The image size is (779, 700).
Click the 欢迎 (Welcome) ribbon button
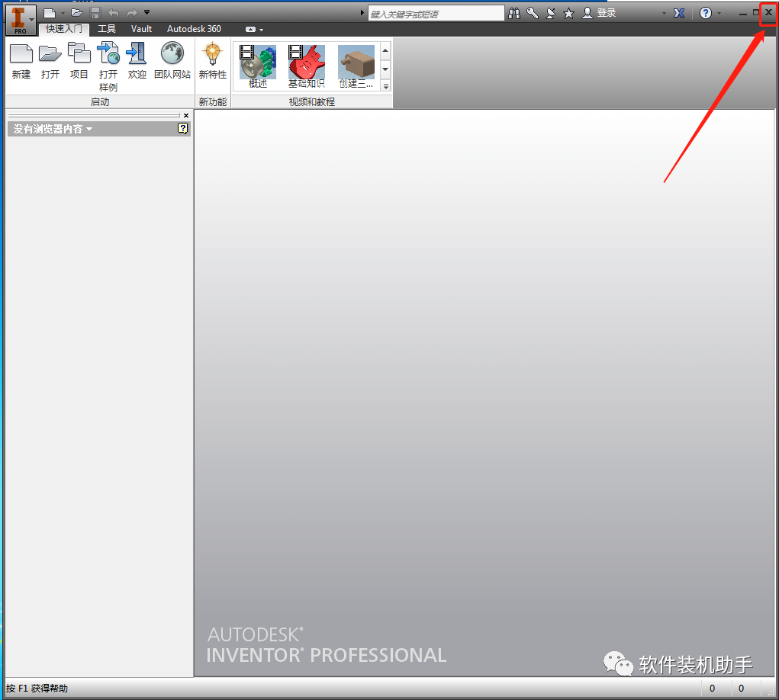click(137, 62)
